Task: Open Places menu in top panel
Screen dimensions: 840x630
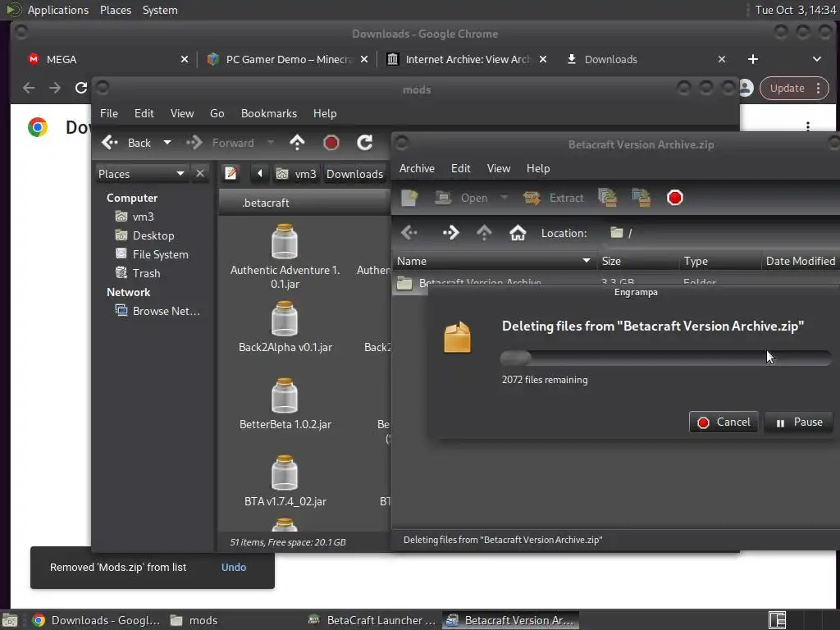Action: [115, 10]
